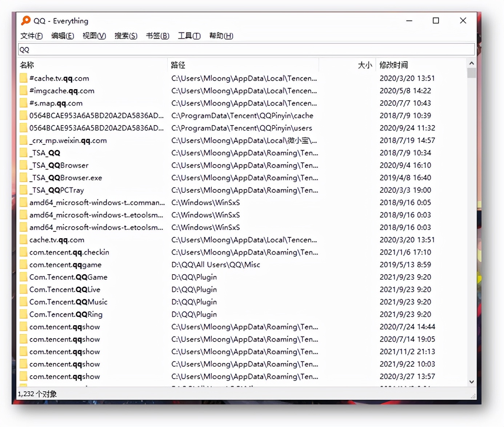Click date 2020/3/27 13:57
Viewport: 504px width, 427px height.
[x=407, y=376]
